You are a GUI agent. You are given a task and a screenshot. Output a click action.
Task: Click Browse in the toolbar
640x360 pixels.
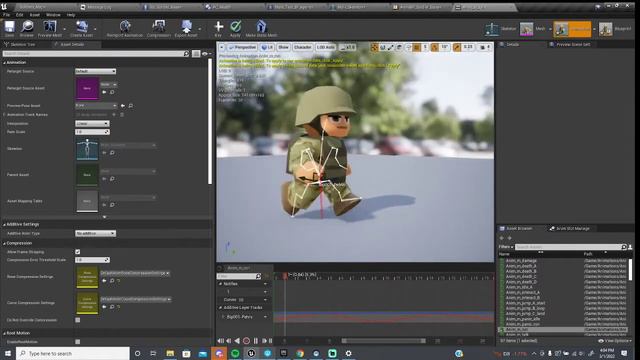[x=27, y=28]
